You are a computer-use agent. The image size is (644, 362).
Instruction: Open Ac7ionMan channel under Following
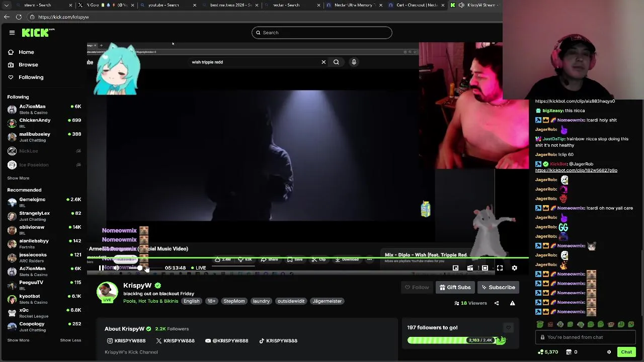(44, 109)
